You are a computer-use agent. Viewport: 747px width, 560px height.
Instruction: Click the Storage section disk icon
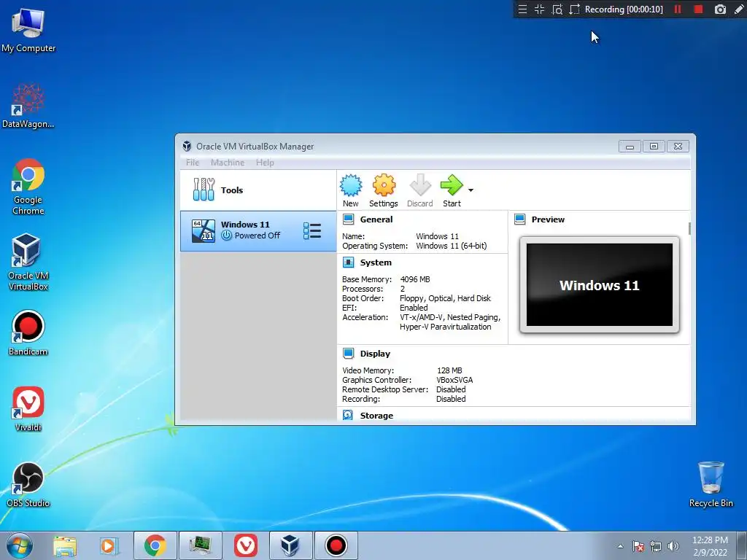coord(348,415)
